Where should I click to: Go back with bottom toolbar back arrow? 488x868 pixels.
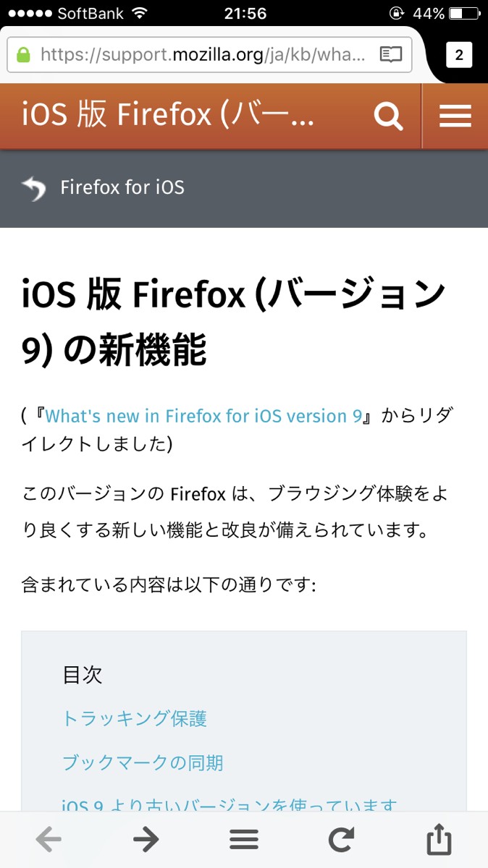49,839
